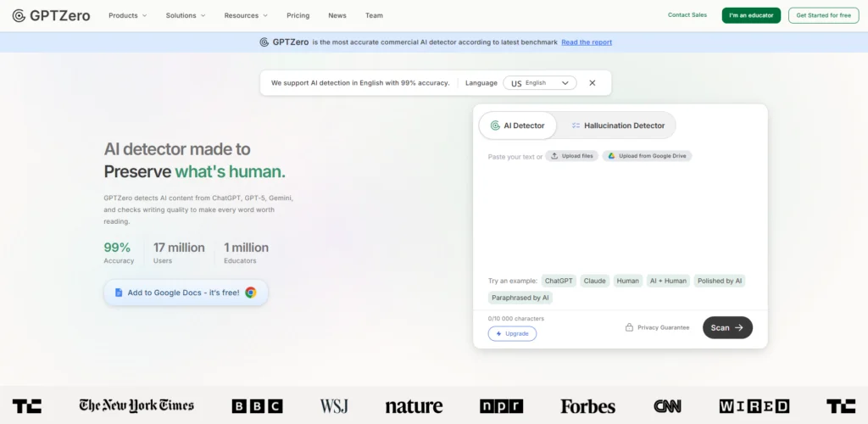This screenshot has height=424, width=868.
Task: Open the News page
Action: (x=337, y=15)
